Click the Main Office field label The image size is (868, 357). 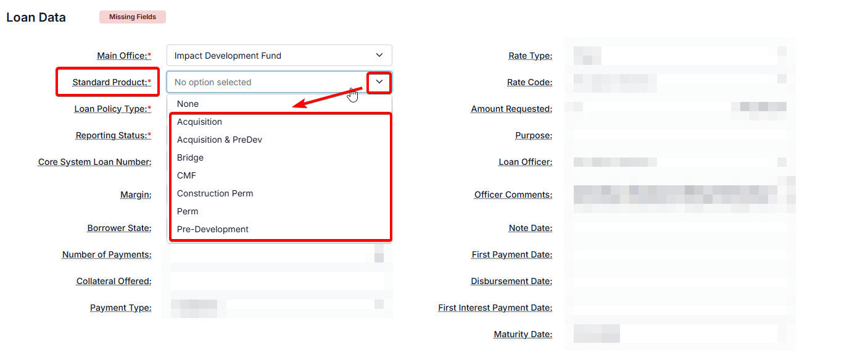pyautogui.click(x=123, y=56)
